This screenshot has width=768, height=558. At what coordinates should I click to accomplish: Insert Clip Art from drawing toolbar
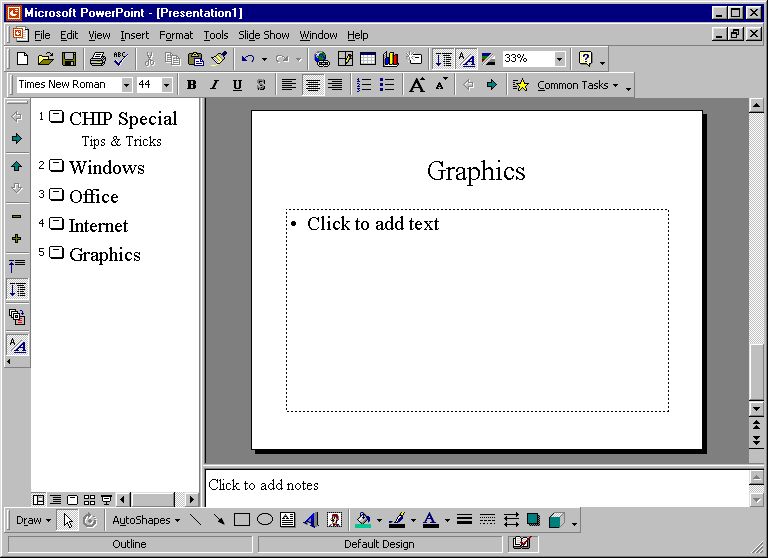pos(335,520)
